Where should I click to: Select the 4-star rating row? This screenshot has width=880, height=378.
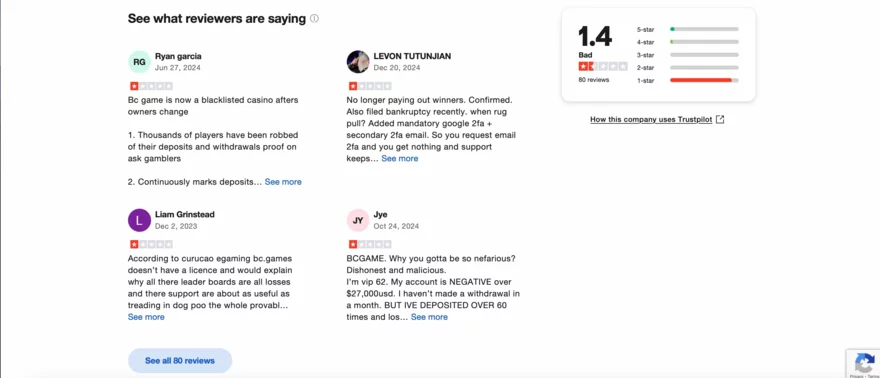(x=688, y=42)
